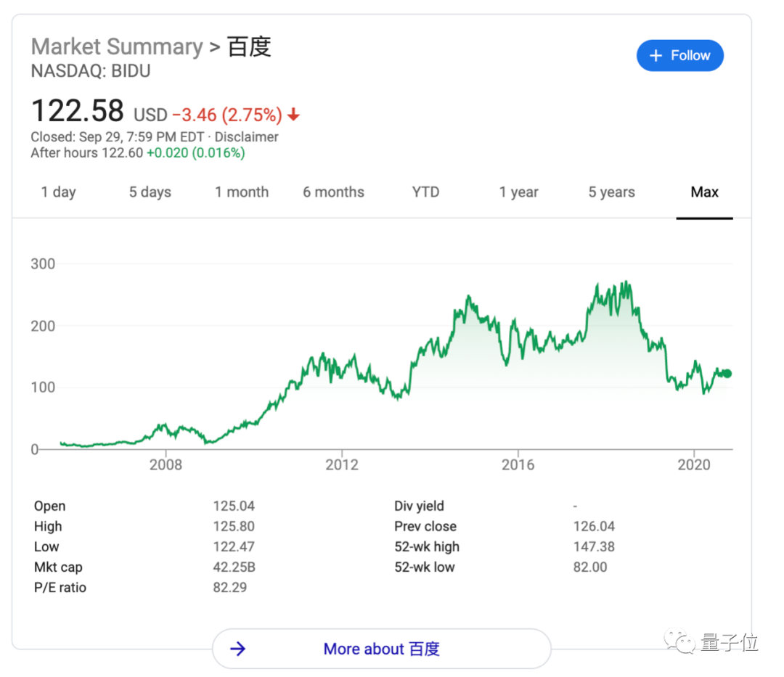Click the red down arrow price indicator
784x677 pixels.
(x=293, y=115)
